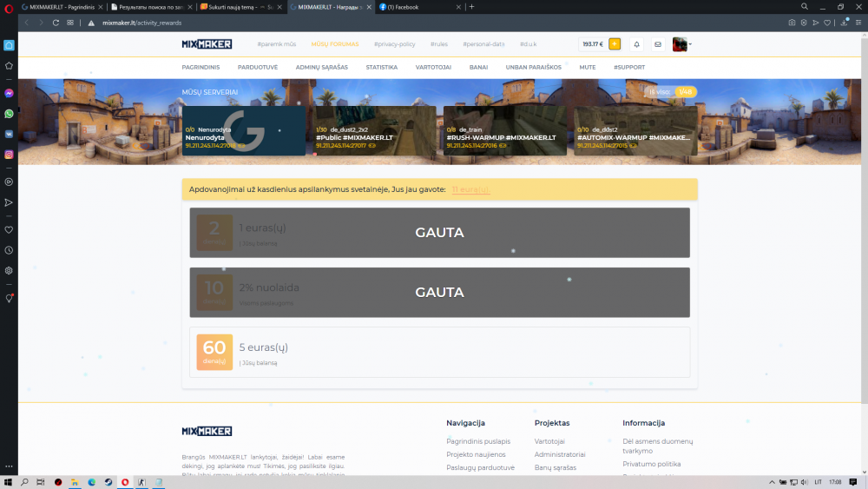Take snapshot with toolbar camera icon
Image resolution: width=868 pixels, height=489 pixels.
coord(792,23)
